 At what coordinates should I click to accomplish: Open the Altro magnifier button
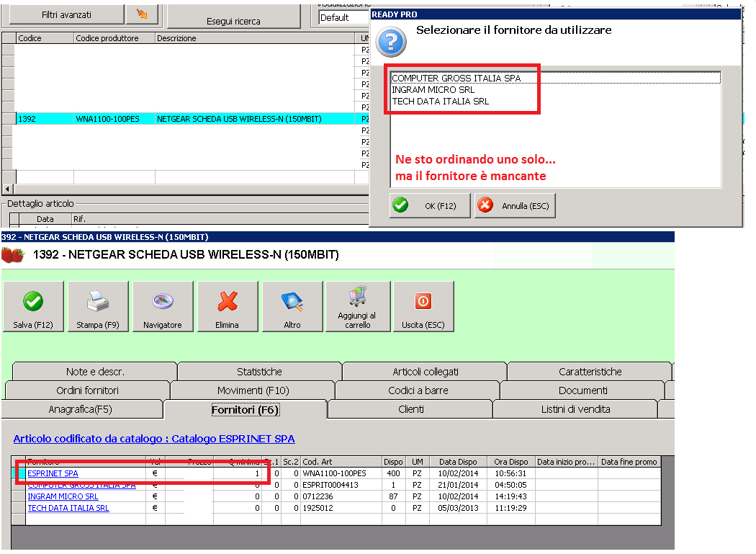point(292,306)
